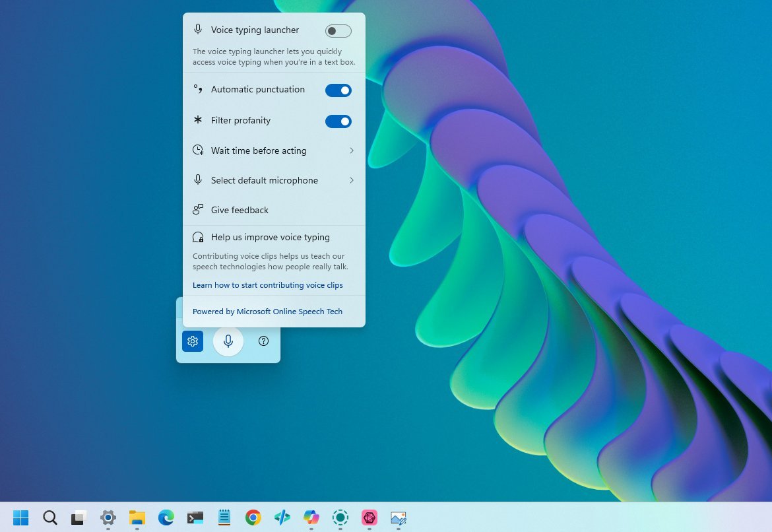Open Google Chrome from the taskbar
Screen dimensions: 772x532
click(x=253, y=518)
